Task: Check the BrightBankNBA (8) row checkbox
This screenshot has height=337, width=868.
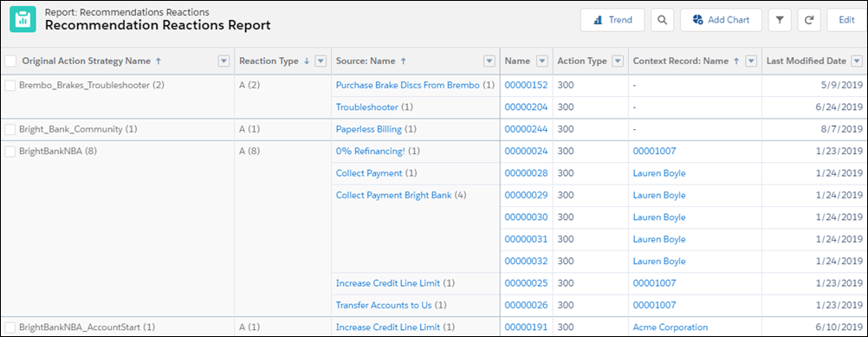Action: tap(10, 151)
